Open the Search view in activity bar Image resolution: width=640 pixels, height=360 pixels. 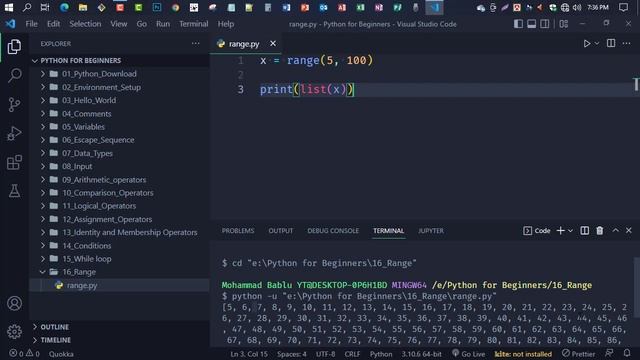14,75
